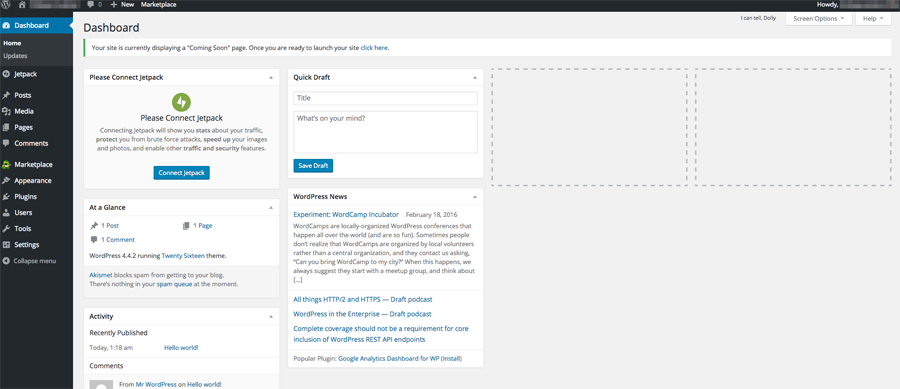
Task: Click the Pages icon in sidebar
Action: (6, 127)
